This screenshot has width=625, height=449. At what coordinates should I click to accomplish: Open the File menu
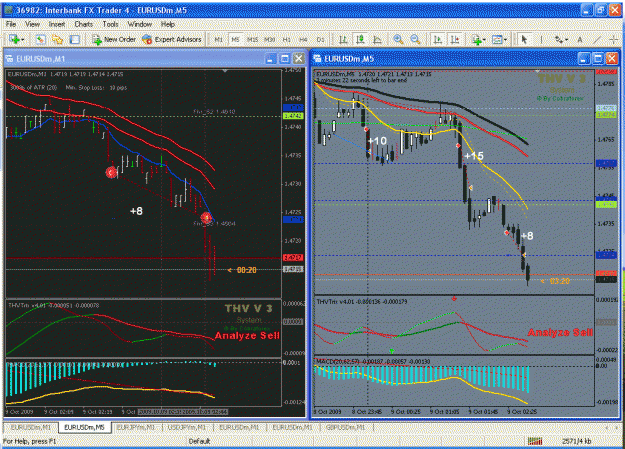pyautogui.click(x=11, y=24)
